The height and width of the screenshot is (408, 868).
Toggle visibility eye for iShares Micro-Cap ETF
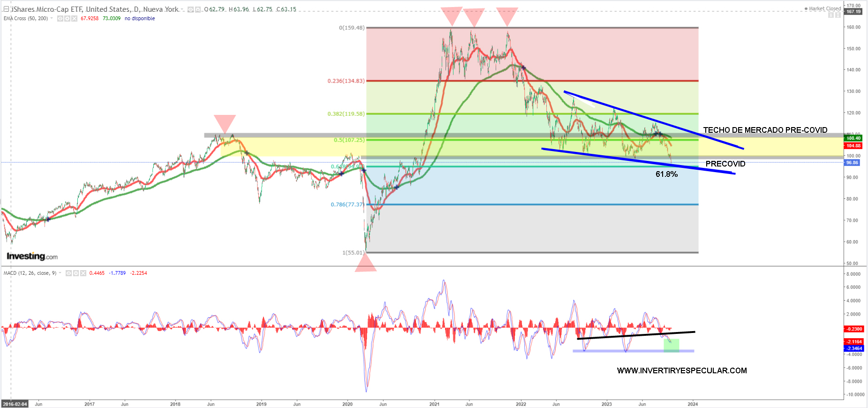click(191, 9)
